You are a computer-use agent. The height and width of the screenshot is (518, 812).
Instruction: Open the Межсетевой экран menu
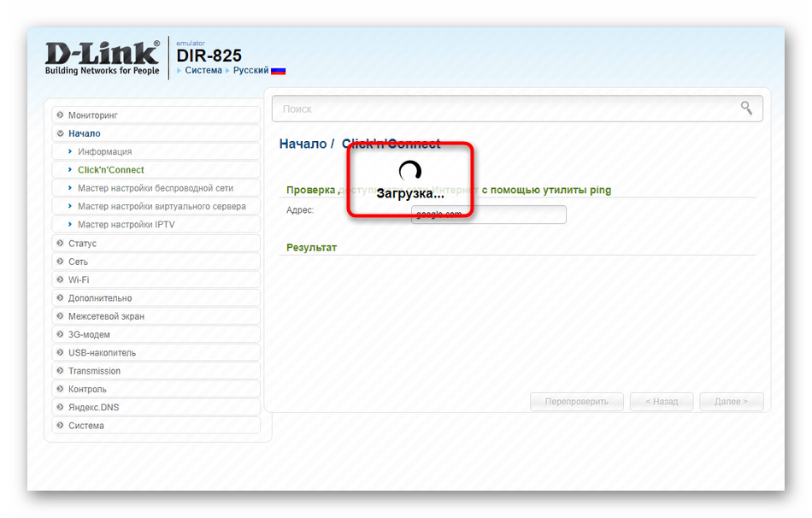tap(106, 316)
